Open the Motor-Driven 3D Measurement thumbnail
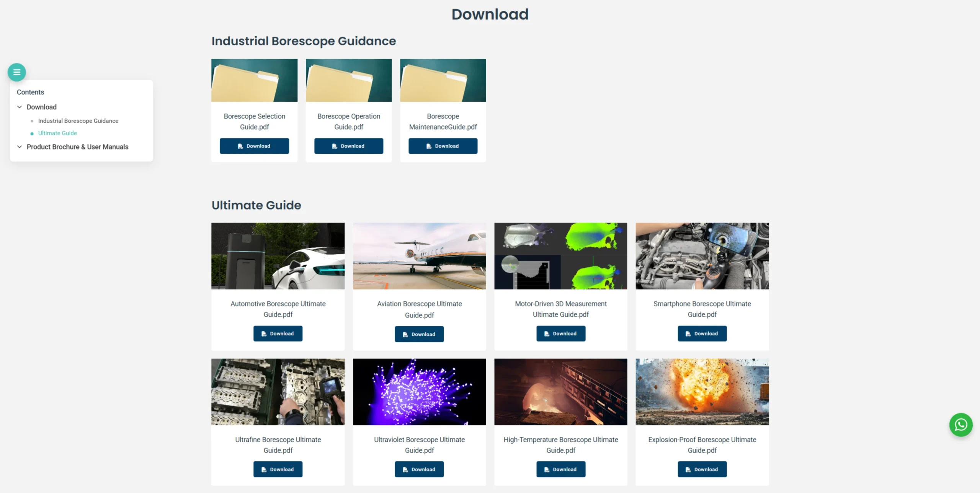This screenshot has width=980, height=493. [560, 256]
